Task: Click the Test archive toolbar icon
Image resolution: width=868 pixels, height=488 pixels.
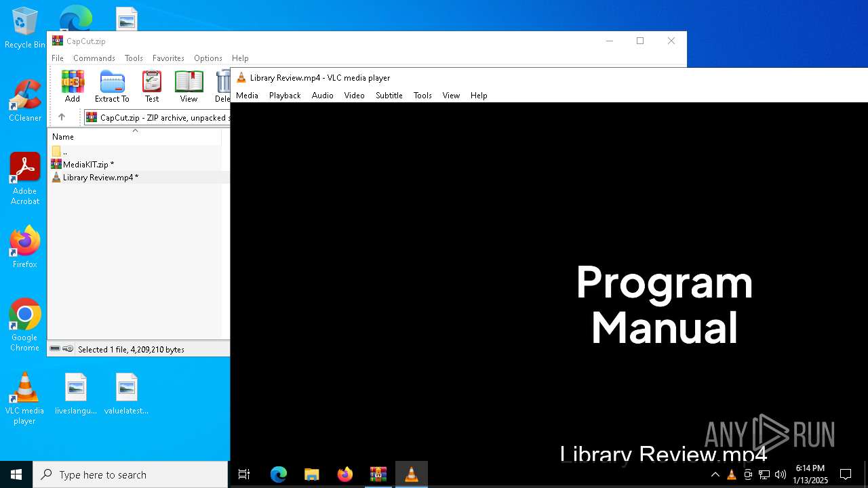Action: [x=152, y=86]
